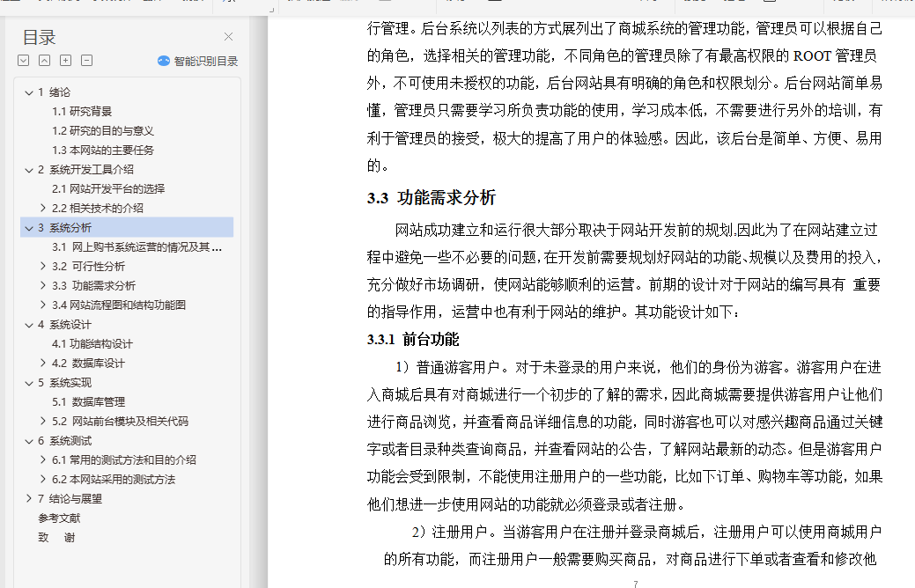Go to 1.2 研究的目的与意义
Image resolution: width=915 pixels, height=588 pixels.
pyautogui.click(x=103, y=130)
